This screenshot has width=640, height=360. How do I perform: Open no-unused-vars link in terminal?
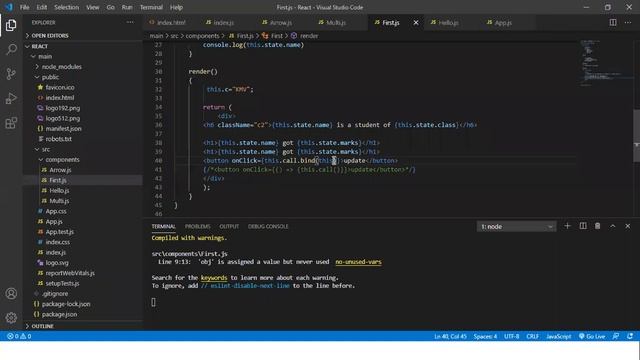(x=358, y=262)
